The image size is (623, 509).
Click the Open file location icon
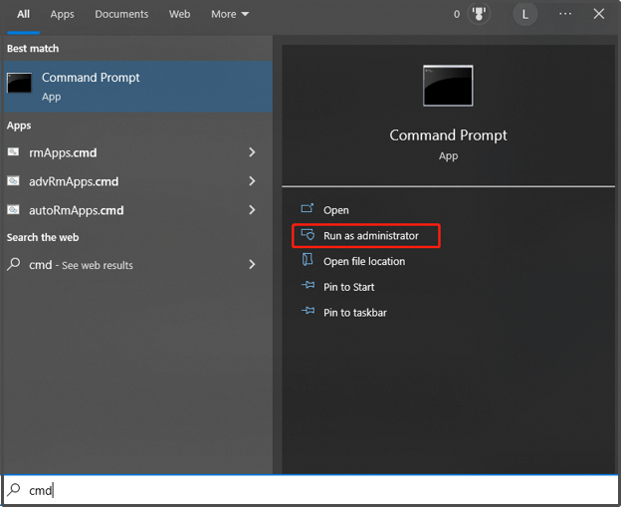point(307,260)
